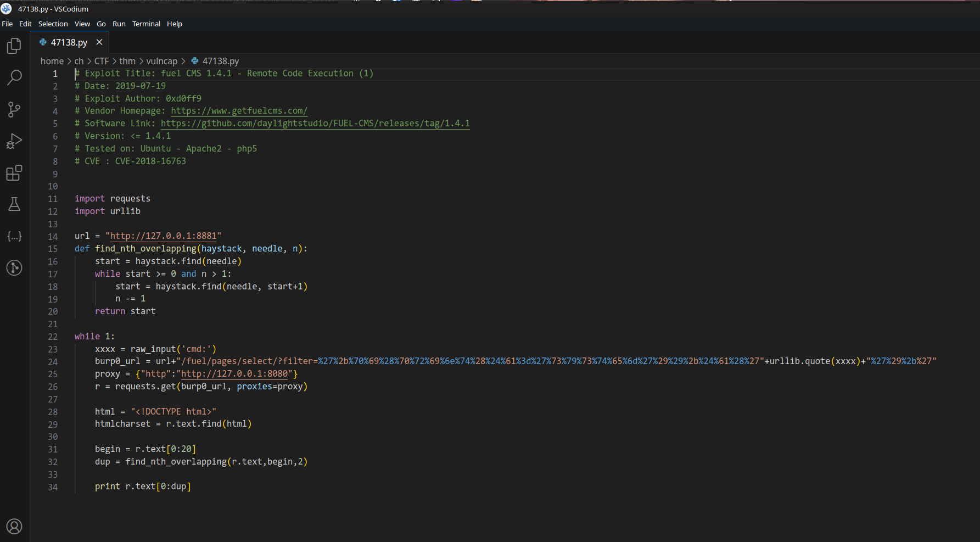Click line number 22 in the gutter
The image size is (980, 542).
[53, 337]
